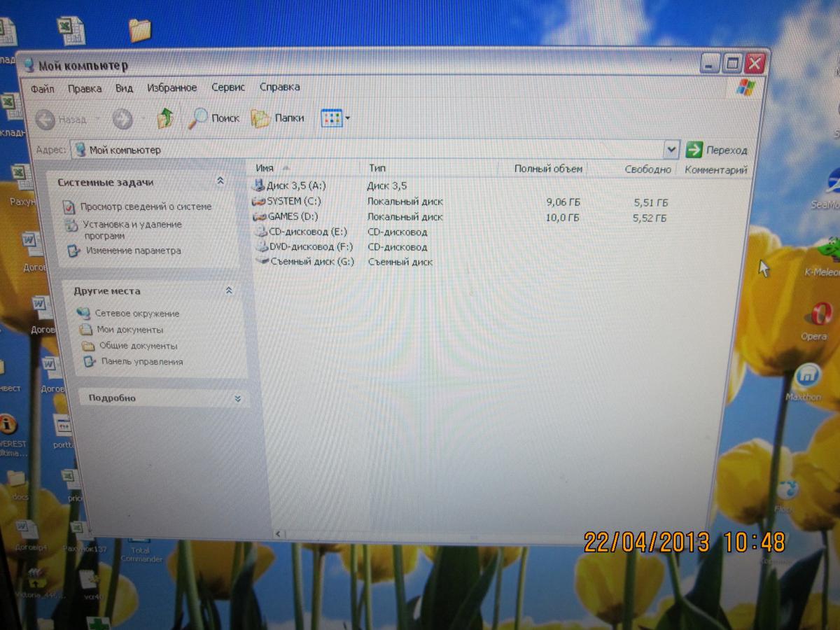Viewport: 840px width, 630px height.
Task: Select the GAMES (D:) drive
Action: pos(293,217)
